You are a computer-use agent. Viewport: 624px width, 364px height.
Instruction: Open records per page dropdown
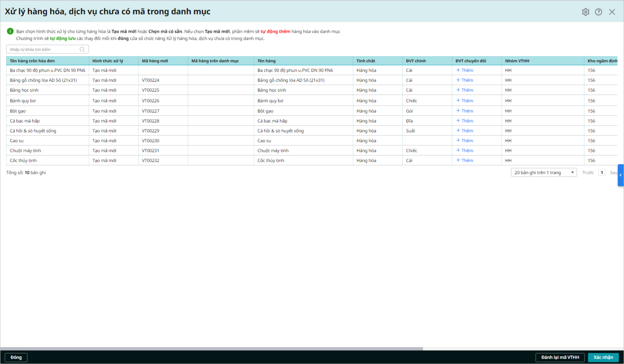(x=544, y=173)
